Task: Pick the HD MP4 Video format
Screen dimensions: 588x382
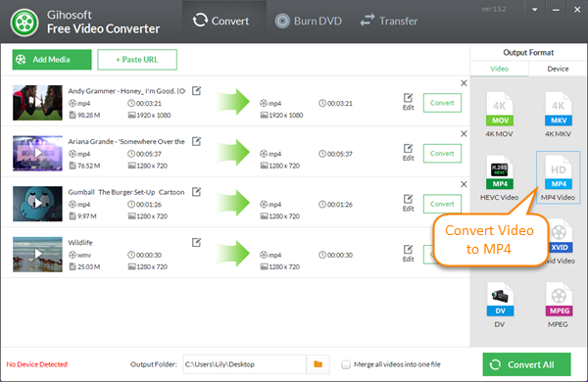Action: coord(558,177)
